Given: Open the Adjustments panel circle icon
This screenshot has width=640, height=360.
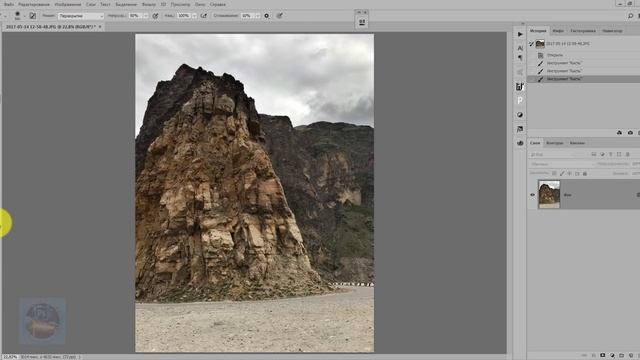Looking at the screenshot, I should tap(520, 115).
